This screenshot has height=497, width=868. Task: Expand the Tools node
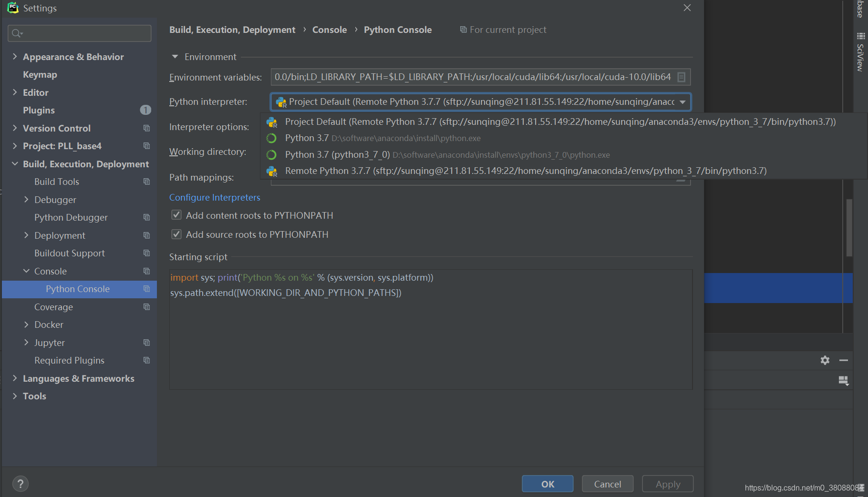15,396
